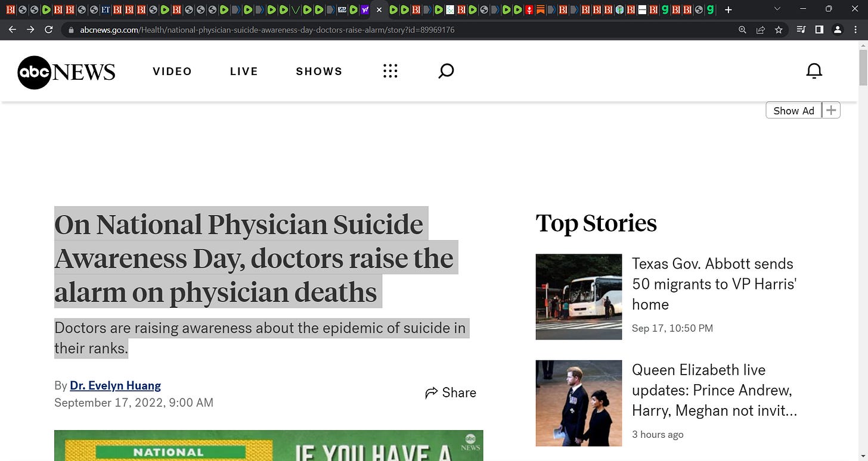Click the Share button
Image resolution: width=868 pixels, height=461 pixels.
(x=451, y=393)
